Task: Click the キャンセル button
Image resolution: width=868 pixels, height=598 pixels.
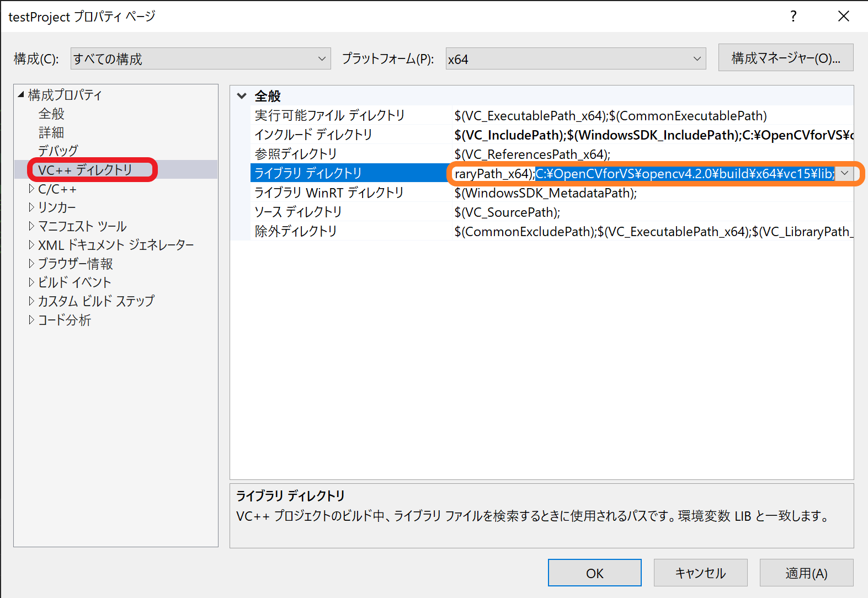Action: click(701, 573)
